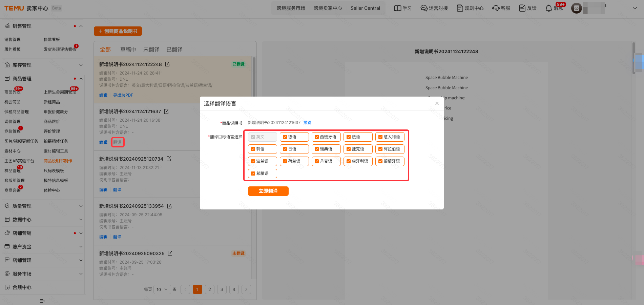Switch to the 草稿中 tab
The height and width of the screenshot is (305, 644).
tap(128, 49)
